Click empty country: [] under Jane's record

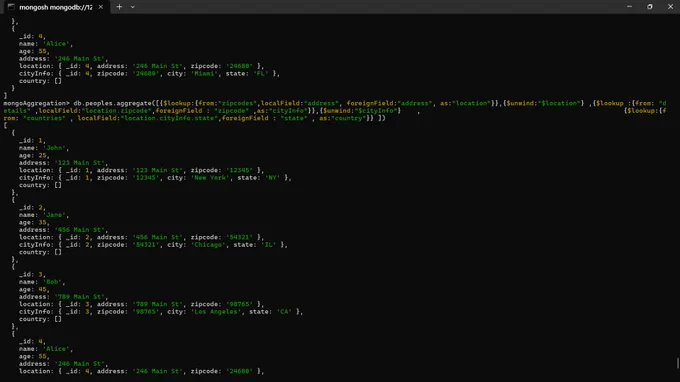pos(40,252)
